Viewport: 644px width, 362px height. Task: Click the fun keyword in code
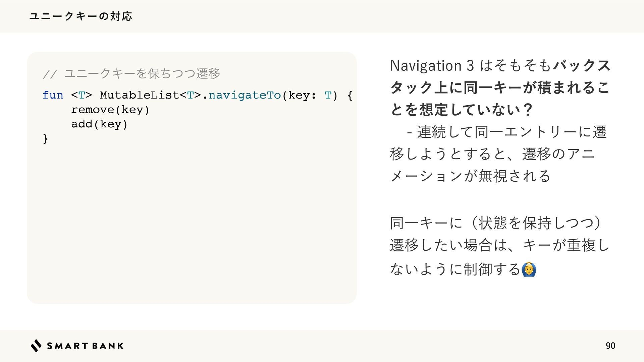[x=53, y=95]
